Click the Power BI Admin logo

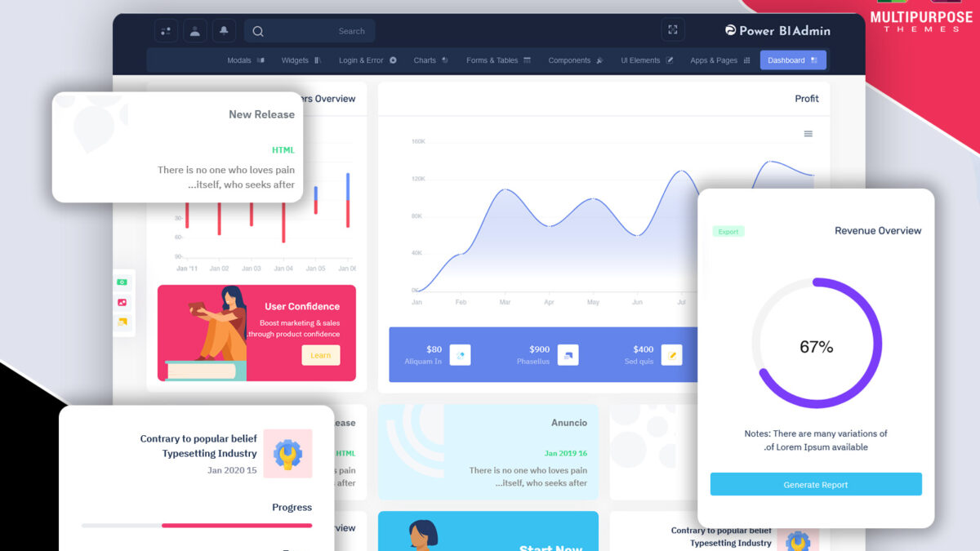tap(777, 30)
